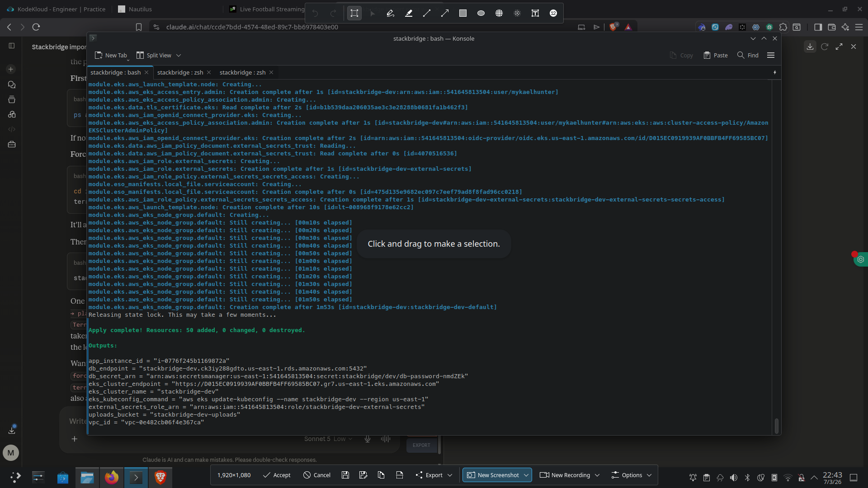Viewport: 868px width, 488px height.
Task: Click the Konsole hamburger menu icon
Action: [x=771, y=55]
